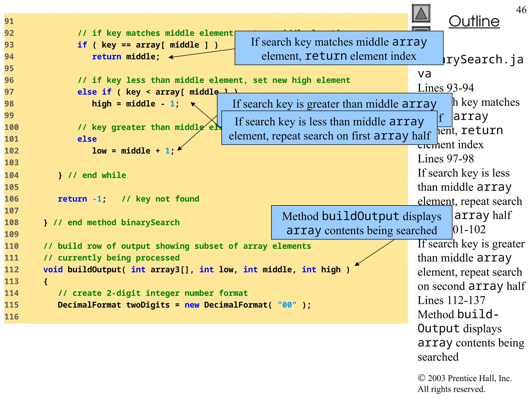Click the slide number 46
532x399 pixels.
[x=521, y=10]
